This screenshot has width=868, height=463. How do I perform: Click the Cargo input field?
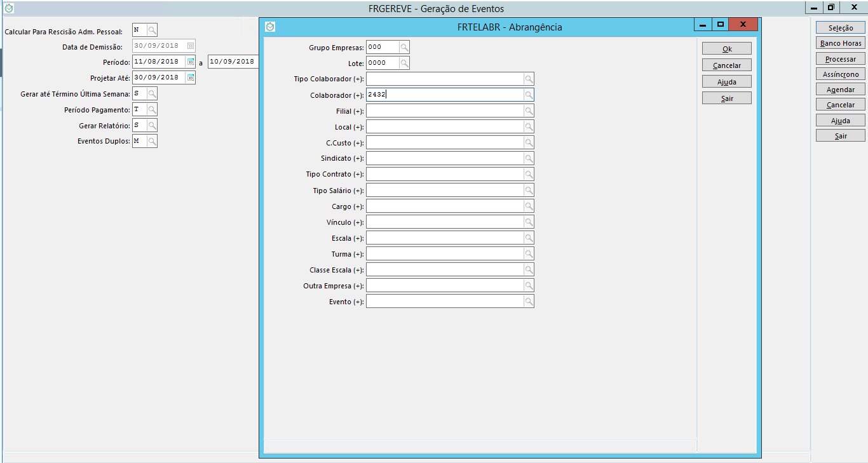coord(444,206)
